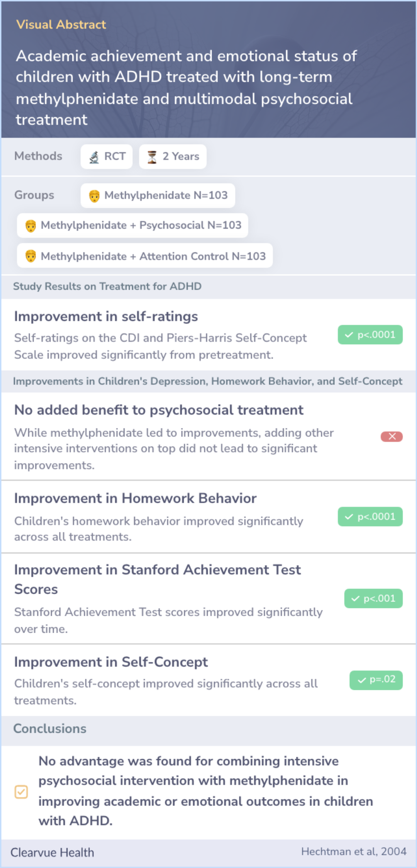Click the checkmark in the p=.02 badge
417x868 pixels.
[362, 680]
